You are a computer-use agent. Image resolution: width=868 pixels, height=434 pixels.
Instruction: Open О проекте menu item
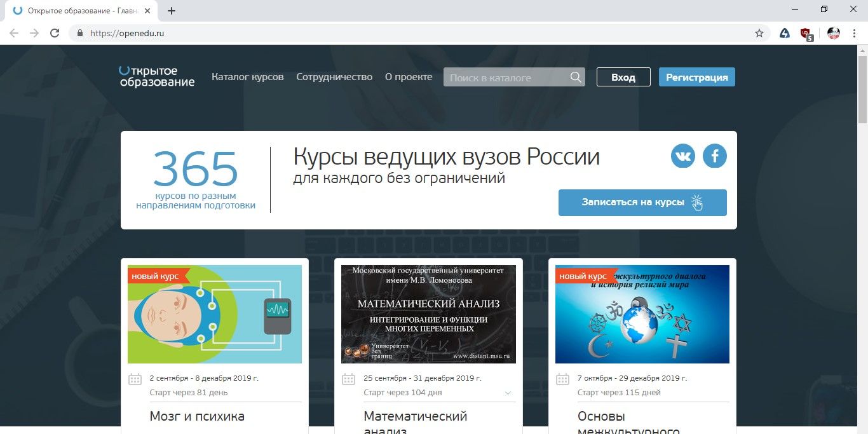point(409,77)
